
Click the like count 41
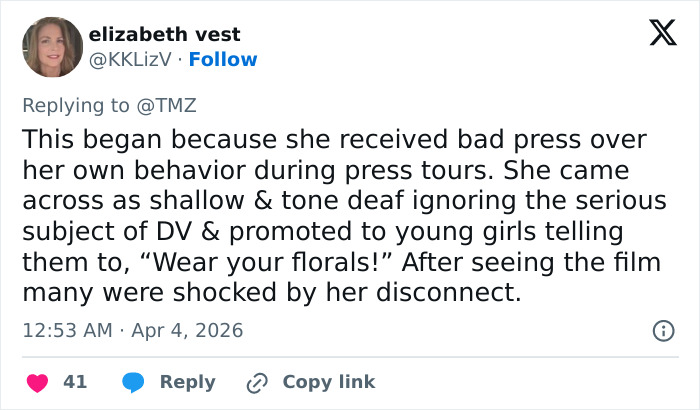75,382
